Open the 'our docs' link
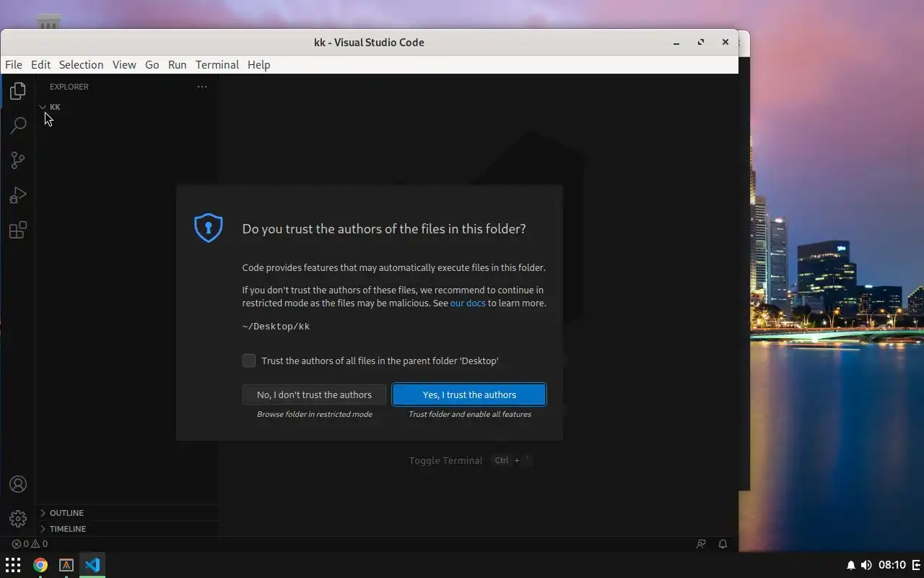Image resolution: width=924 pixels, height=578 pixels. 468,303
